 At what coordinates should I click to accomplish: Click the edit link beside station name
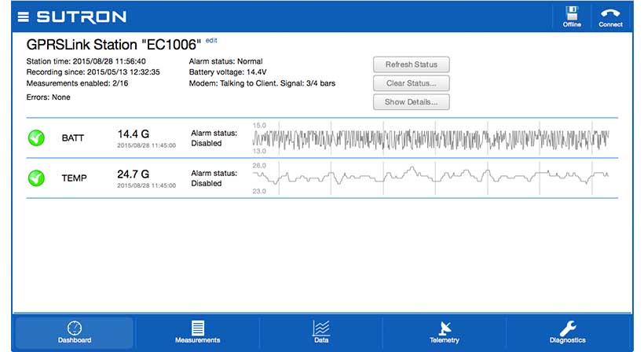coord(211,40)
